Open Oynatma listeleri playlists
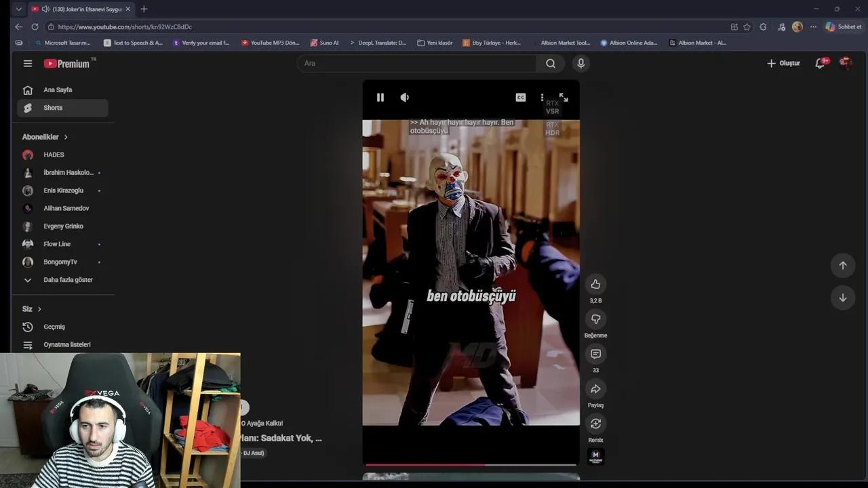This screenshot has width=868, height=488. (x=62, y=344)
